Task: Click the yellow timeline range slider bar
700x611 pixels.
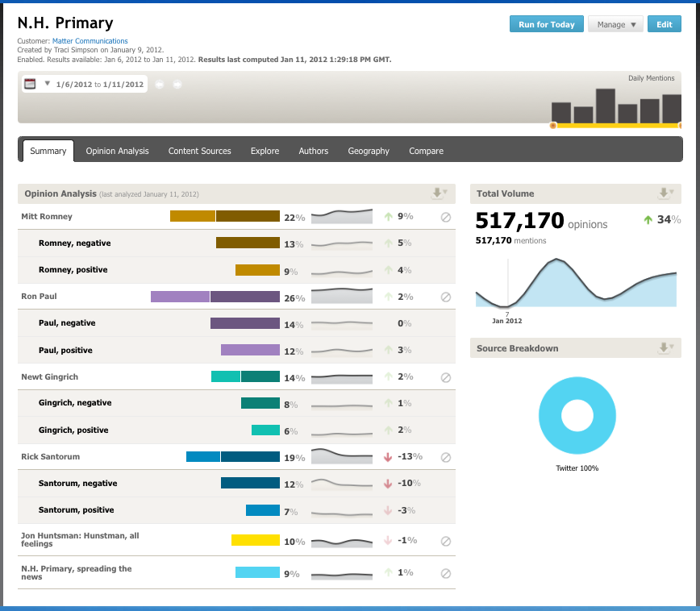Action: pos(617,126)
